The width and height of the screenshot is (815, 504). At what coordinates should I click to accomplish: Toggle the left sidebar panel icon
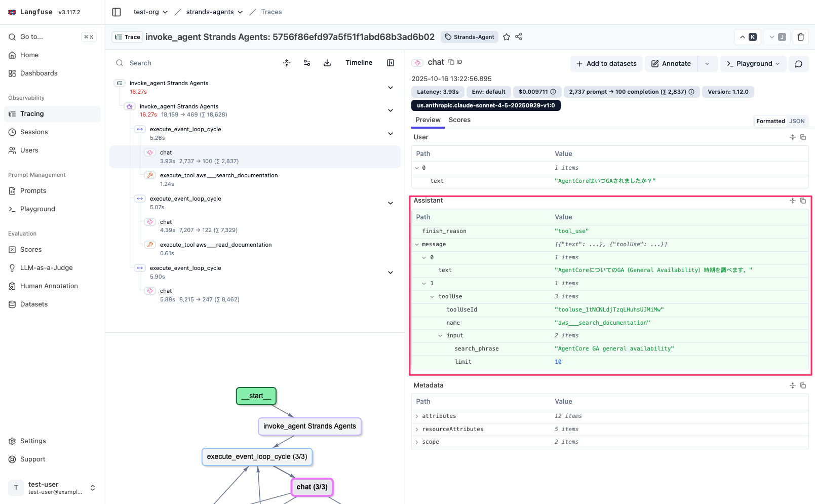[x=117, y=12]
